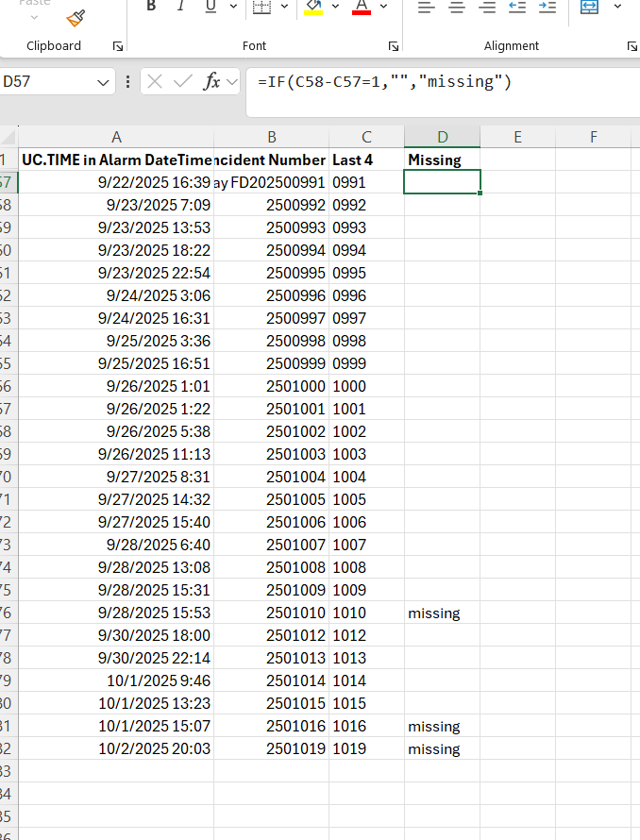Toggle underline formatting
Screen dimensions: 640x840
coord(209,7)
